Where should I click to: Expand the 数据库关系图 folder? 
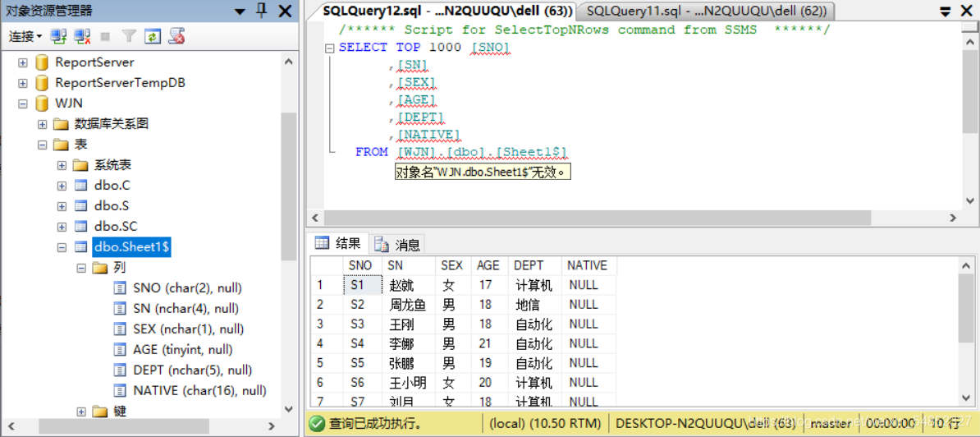point(43,124)
